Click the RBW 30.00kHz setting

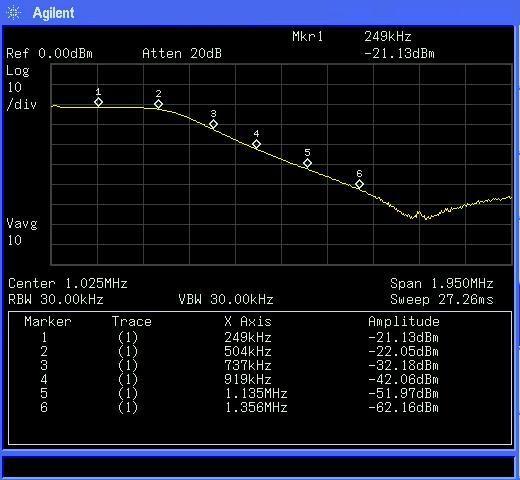[x=56, y=299]
